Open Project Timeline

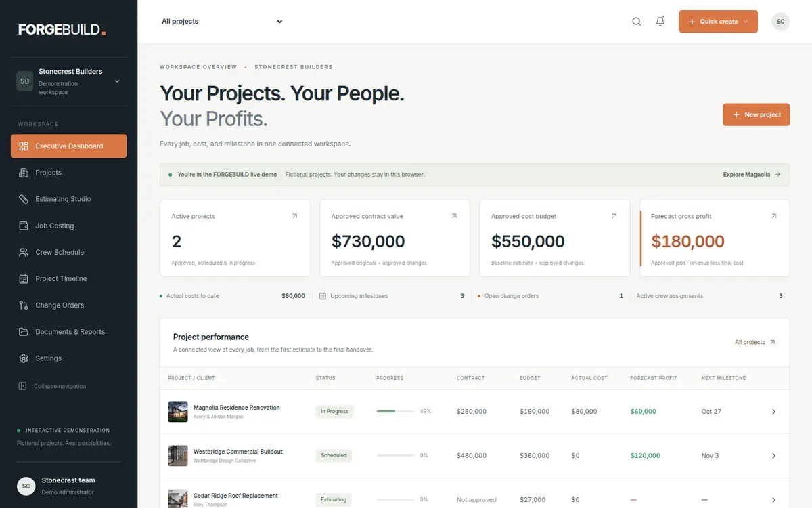click(68, 278)
